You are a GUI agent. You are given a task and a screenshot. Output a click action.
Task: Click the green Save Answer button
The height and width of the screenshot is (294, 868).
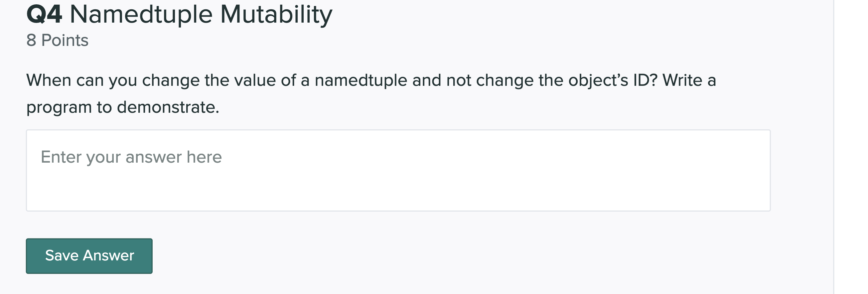coord(88,255)
